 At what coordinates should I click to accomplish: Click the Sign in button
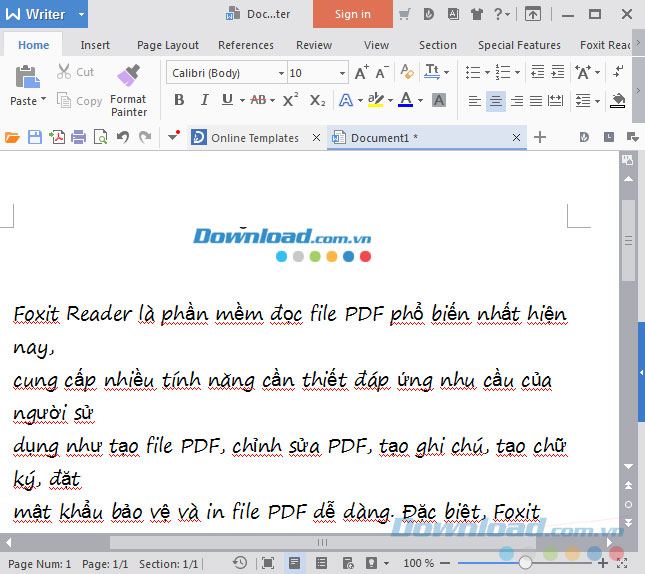coord(353,14)
